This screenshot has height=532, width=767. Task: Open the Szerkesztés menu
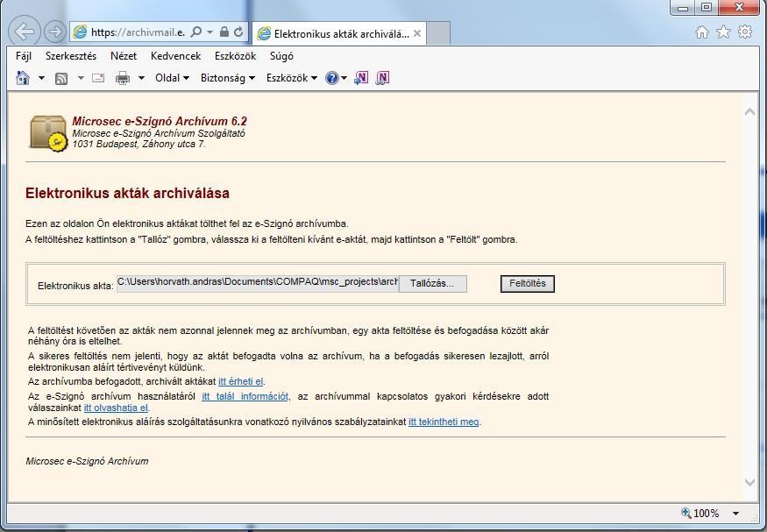pyautogui.click(x=71, y=56)
